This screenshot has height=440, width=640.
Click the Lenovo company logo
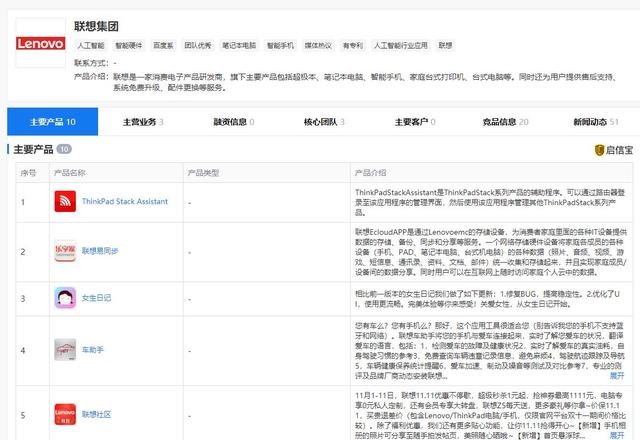38,45
